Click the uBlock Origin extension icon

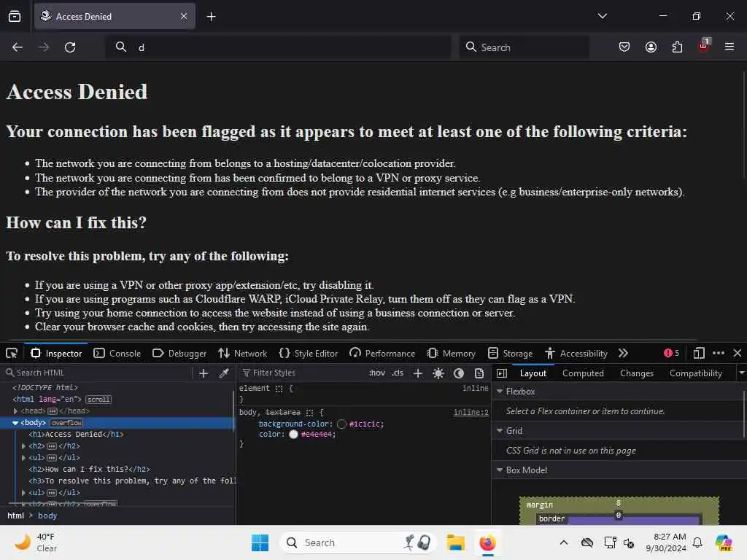[x=704, y=46]
